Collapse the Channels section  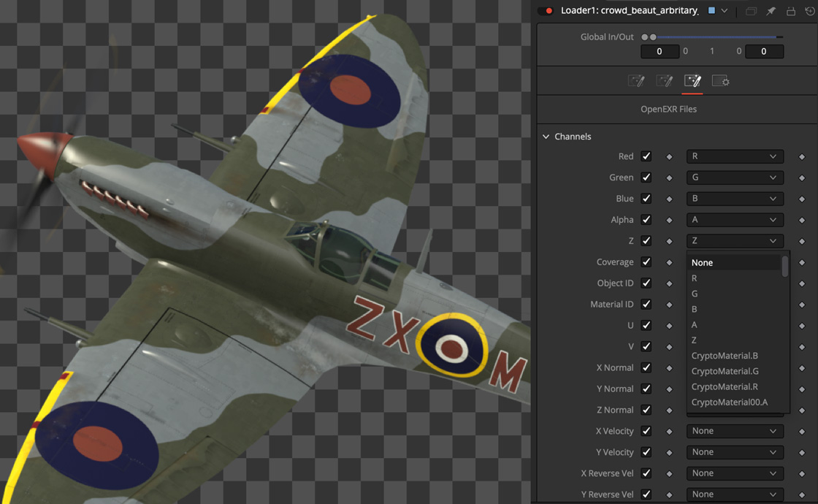point(546,137)
